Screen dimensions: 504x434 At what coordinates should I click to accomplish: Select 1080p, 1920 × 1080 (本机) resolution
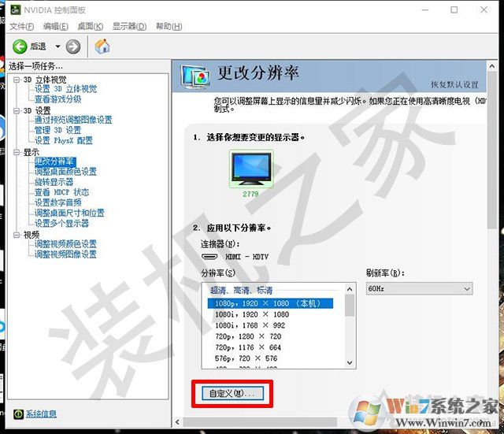tap(270, 303)
